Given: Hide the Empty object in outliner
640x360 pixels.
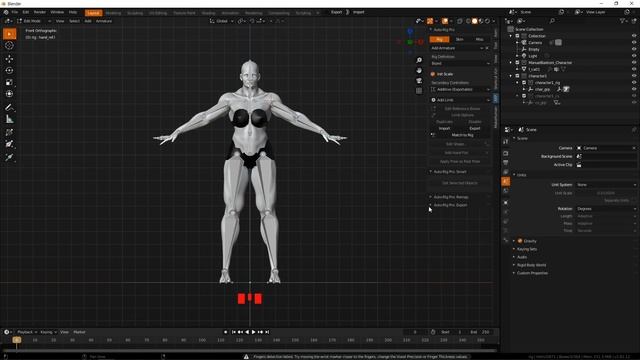Looking at the screenshot, I should [634, 49].
